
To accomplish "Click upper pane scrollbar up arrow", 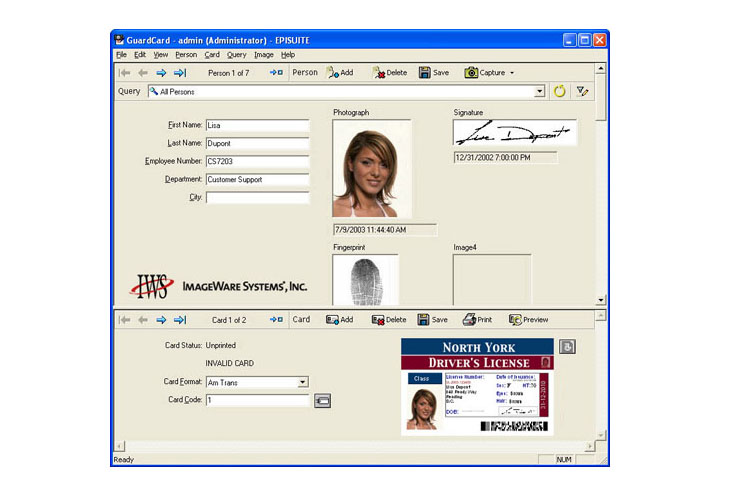I will coord(601,68).
